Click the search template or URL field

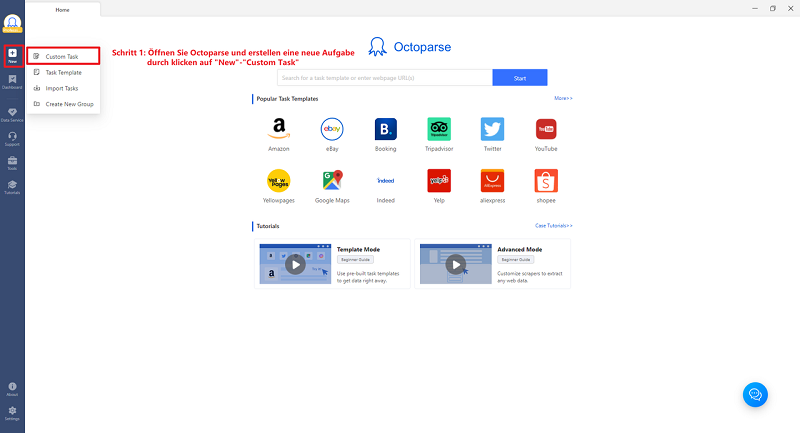point(385,78)
